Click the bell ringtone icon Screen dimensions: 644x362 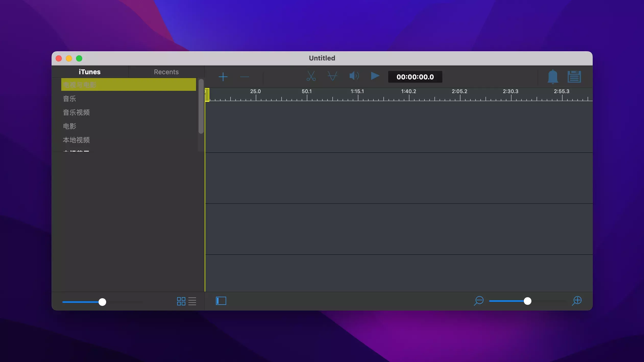[x=553, y=77]
